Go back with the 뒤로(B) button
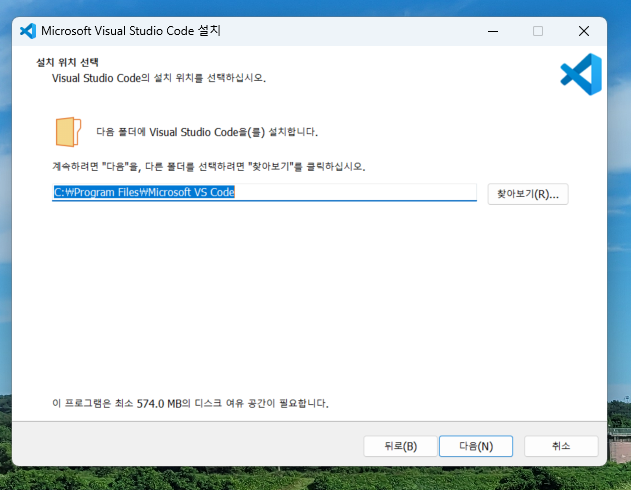The width and height of the screenshot is (631, 490). (400, 446)
